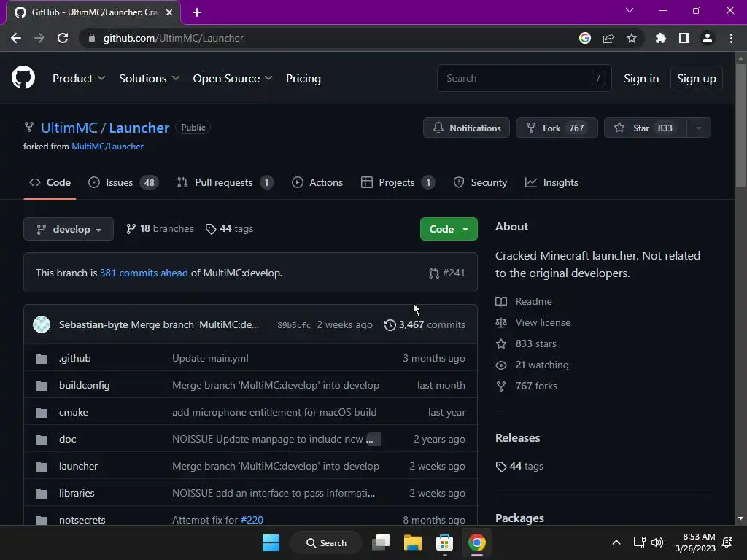The height and width of the screenshot is (560, 747).
Task: Open the GitHub home logo
Action: 23,77
